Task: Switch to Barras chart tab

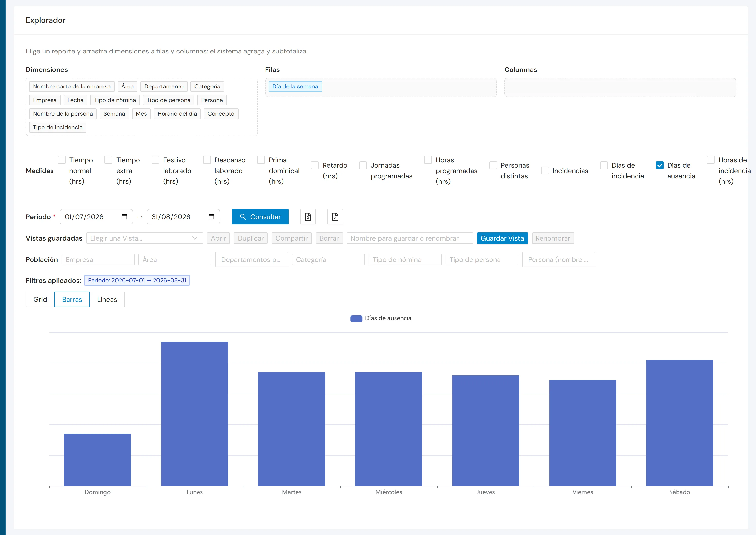Action: point(72,300)
